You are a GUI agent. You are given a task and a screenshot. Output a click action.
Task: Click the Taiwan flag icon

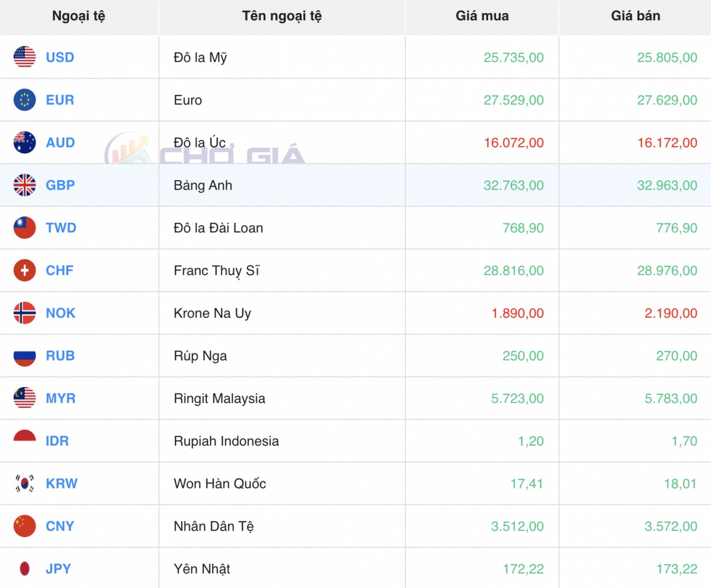25,228
